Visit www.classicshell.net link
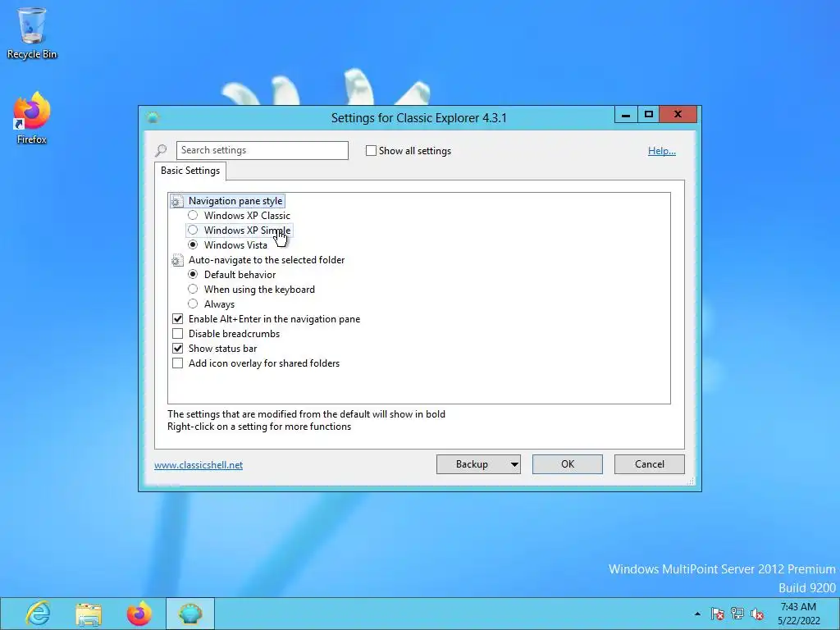 pyautogui.click(x=199, y=465)
